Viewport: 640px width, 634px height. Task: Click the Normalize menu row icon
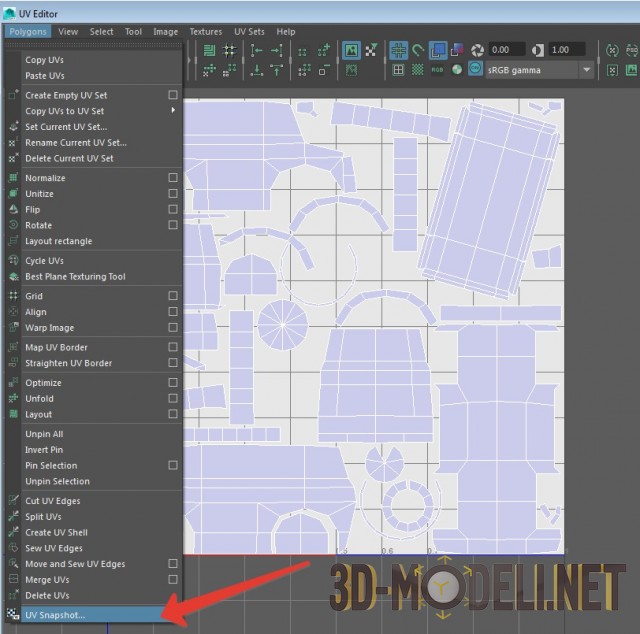click(13, 178)
